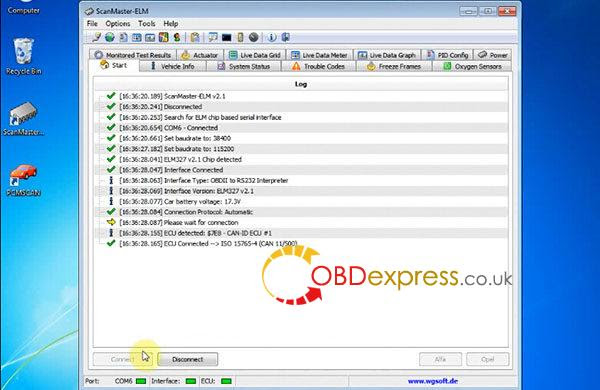Viewport: 600px width, 390px height.
Task: Select the 'ECU detected: $7E8' log row
Action: click(301, 233)
